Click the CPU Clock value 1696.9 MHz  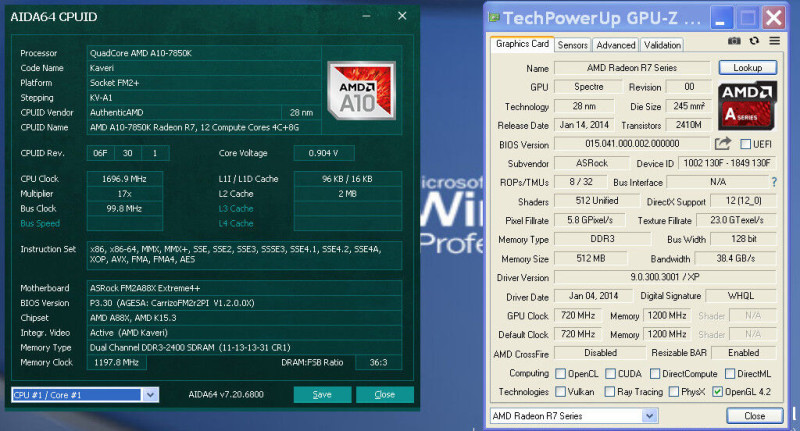point(124,179)
